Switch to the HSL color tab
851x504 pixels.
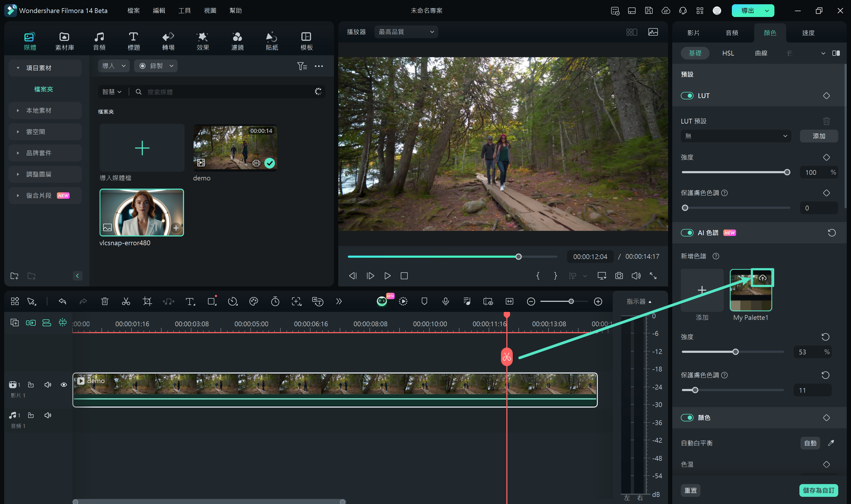click(x=728, y=53)
